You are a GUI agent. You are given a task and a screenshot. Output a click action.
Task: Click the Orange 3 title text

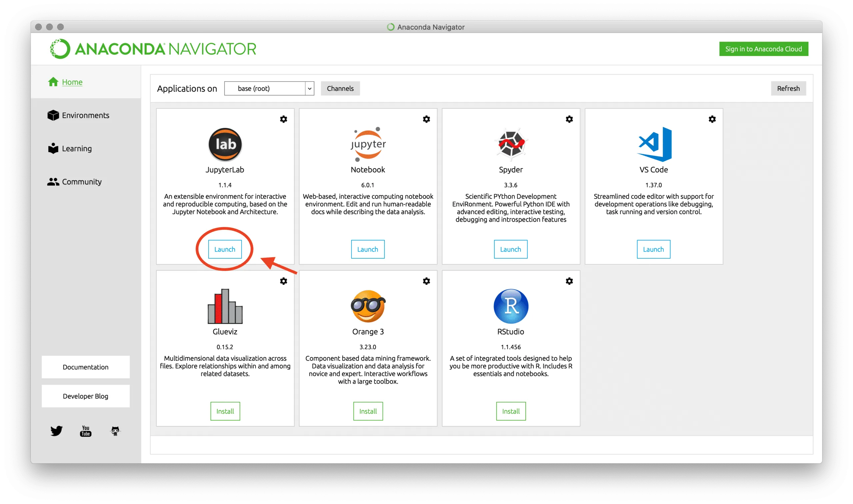[x=368, y=332]
